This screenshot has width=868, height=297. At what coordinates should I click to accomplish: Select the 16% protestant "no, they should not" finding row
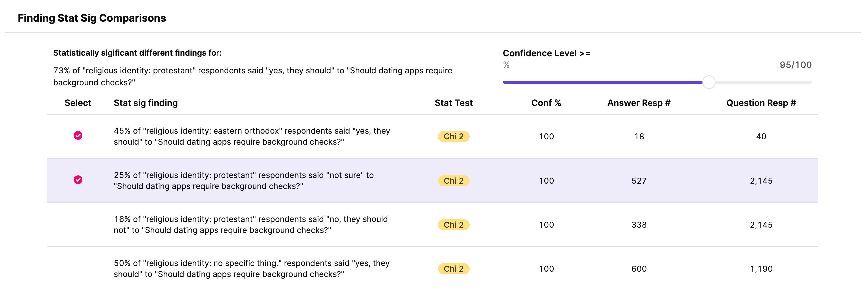432,225
